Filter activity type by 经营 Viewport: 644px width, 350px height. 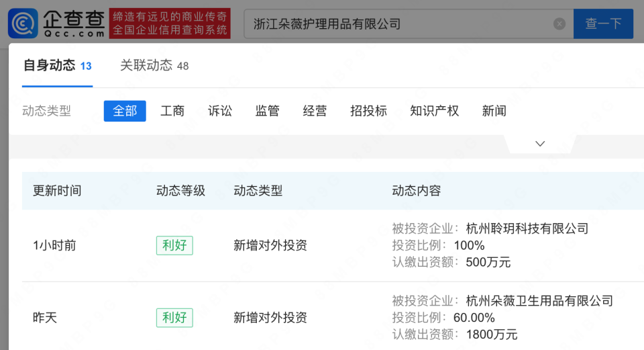click(315, 111)
